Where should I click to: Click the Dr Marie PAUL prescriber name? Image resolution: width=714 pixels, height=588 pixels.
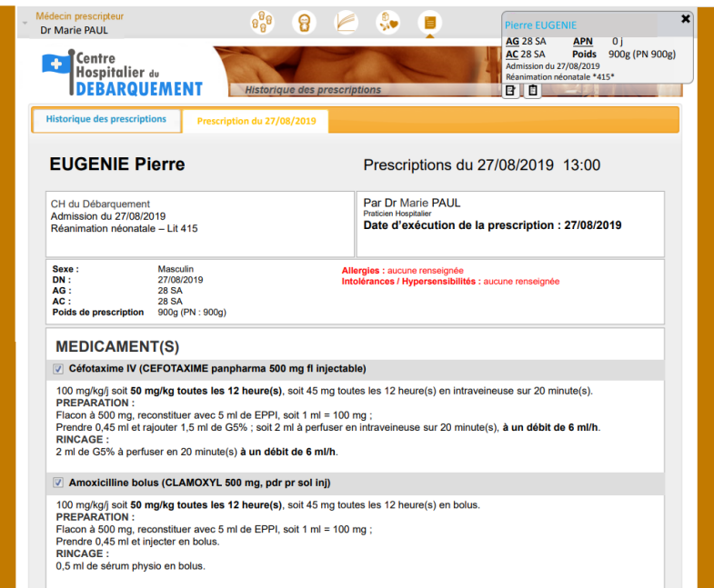[x=72, y=31]
